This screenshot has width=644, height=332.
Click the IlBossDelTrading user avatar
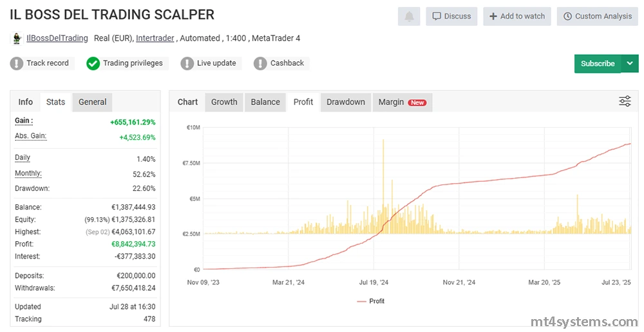coord(17,39)
